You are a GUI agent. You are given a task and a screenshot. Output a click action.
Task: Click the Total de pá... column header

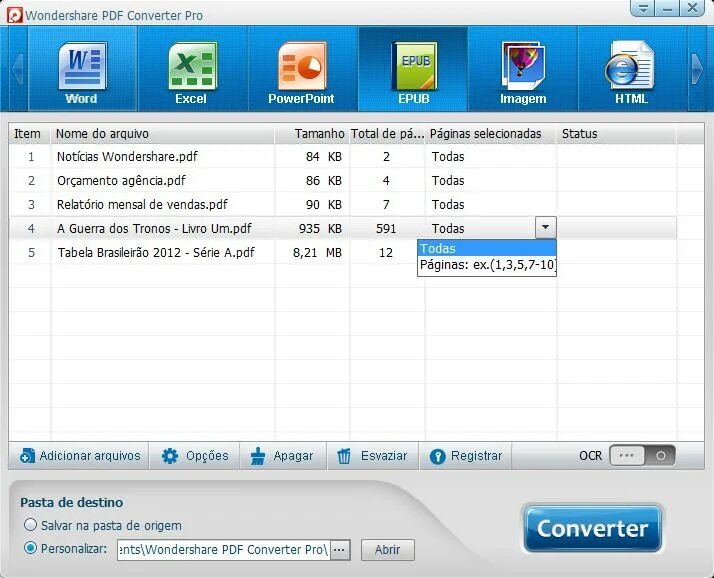click(x=388, y=133)
